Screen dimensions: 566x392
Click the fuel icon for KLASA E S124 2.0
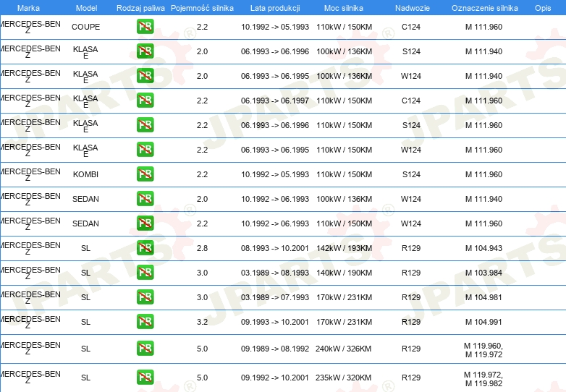(145, 51)
